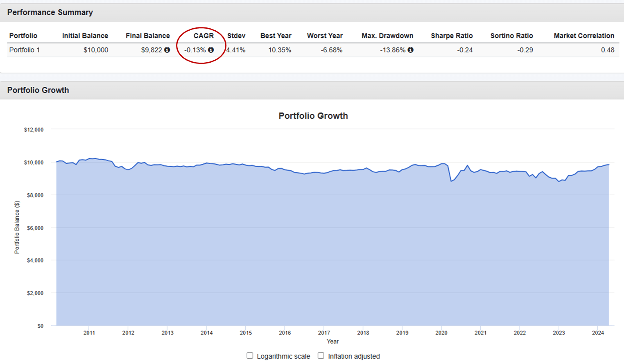This screenshot has width=624, height=364.
Task: Open the Max. Drawdown info icon
Action: coord(411,50)
